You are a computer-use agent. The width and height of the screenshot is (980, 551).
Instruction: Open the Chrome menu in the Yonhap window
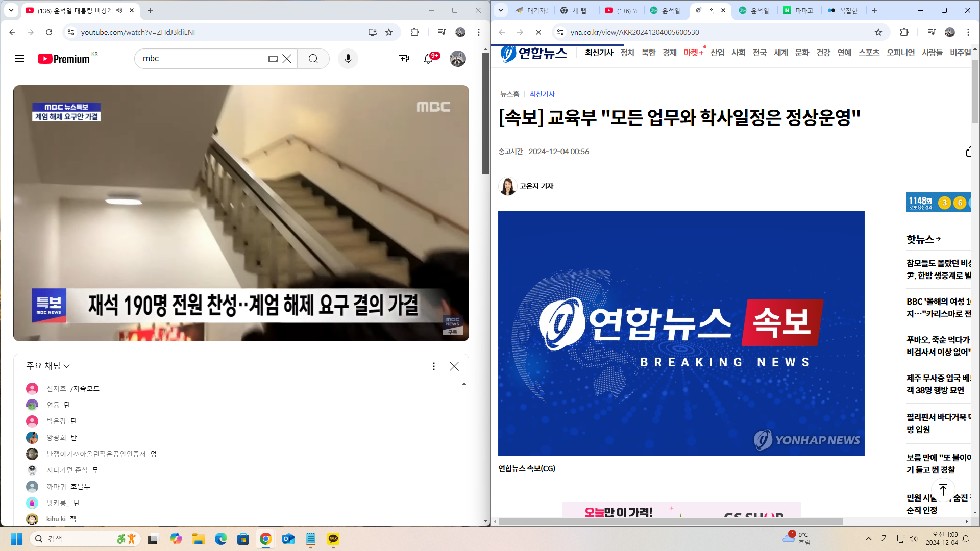coord(968,32)
